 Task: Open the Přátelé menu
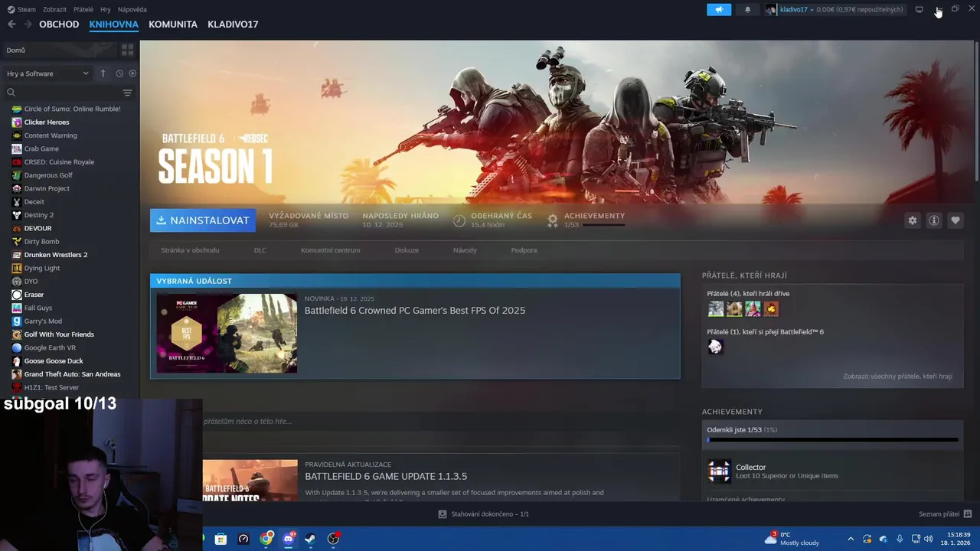83,9
